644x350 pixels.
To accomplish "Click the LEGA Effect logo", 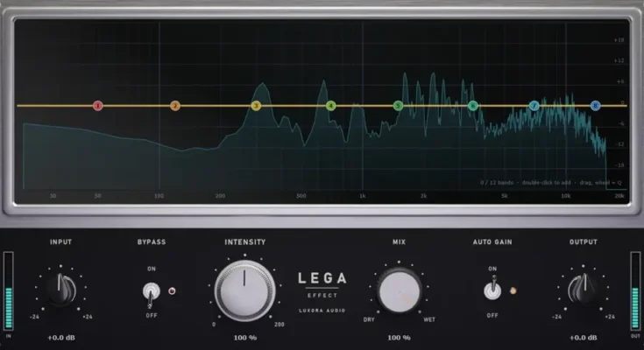I will click(322, 284).
